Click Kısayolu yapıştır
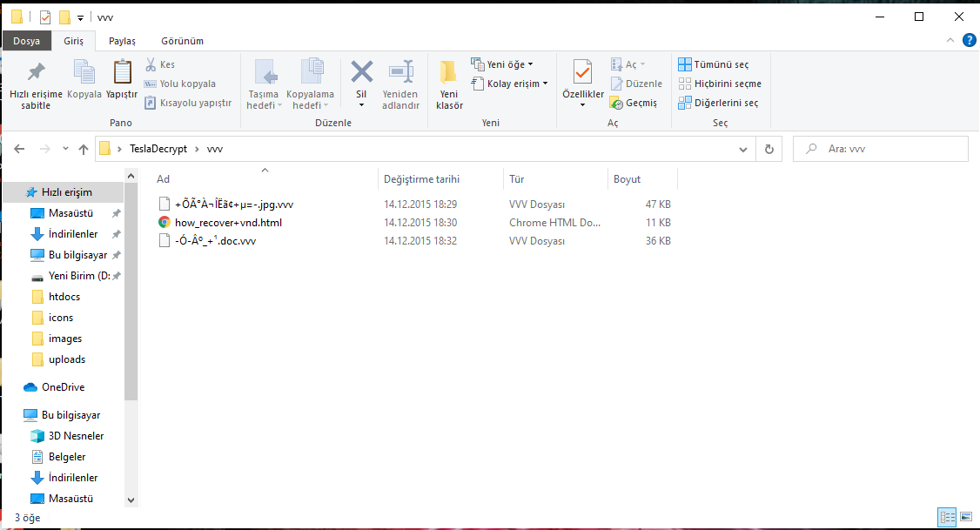 click(x=188, y=103)
